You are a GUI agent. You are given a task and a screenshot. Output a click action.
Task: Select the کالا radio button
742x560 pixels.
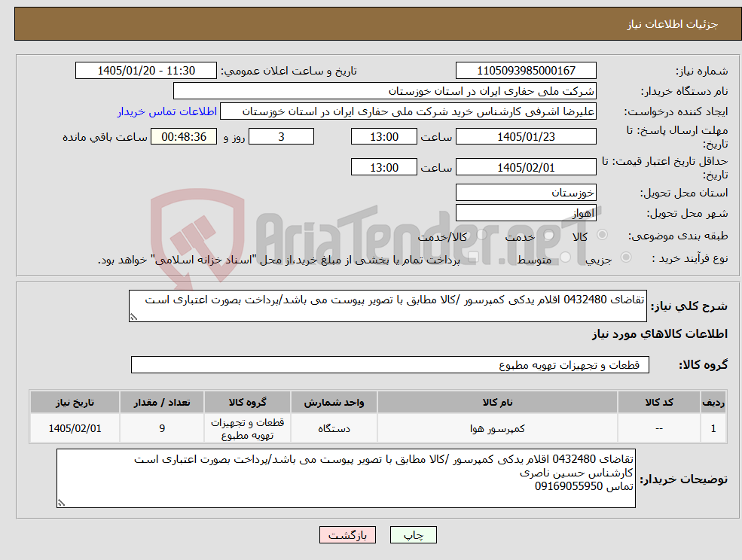pos(603,235)
